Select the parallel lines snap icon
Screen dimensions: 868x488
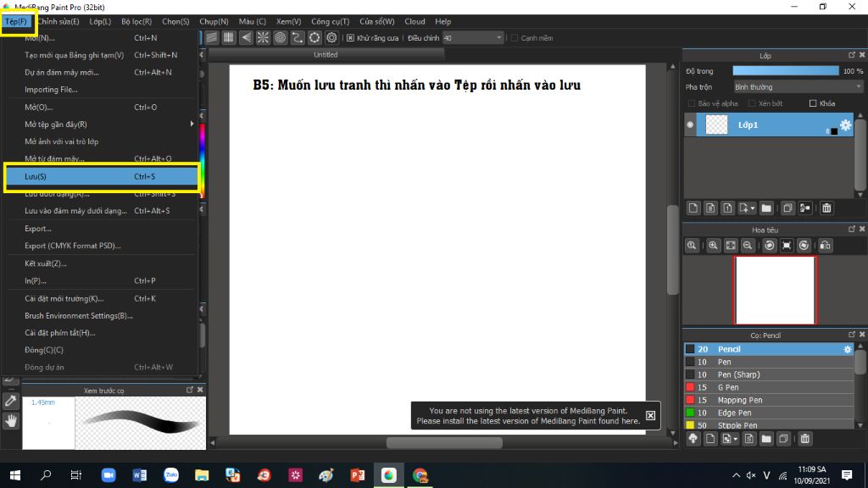pos(211,37)
